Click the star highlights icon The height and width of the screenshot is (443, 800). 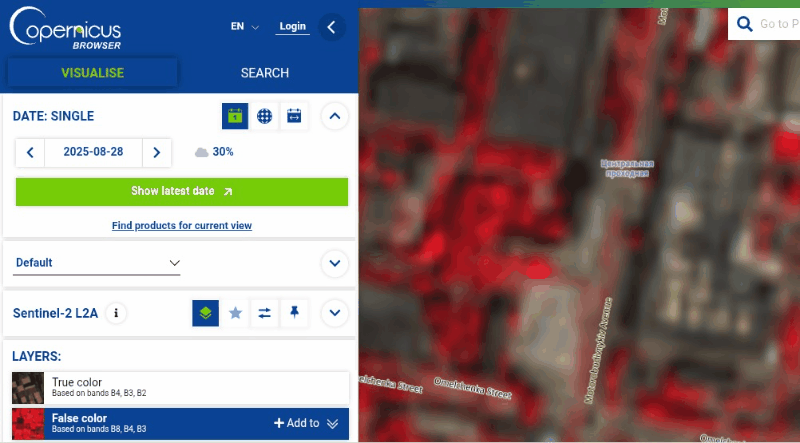click(235, 313)
